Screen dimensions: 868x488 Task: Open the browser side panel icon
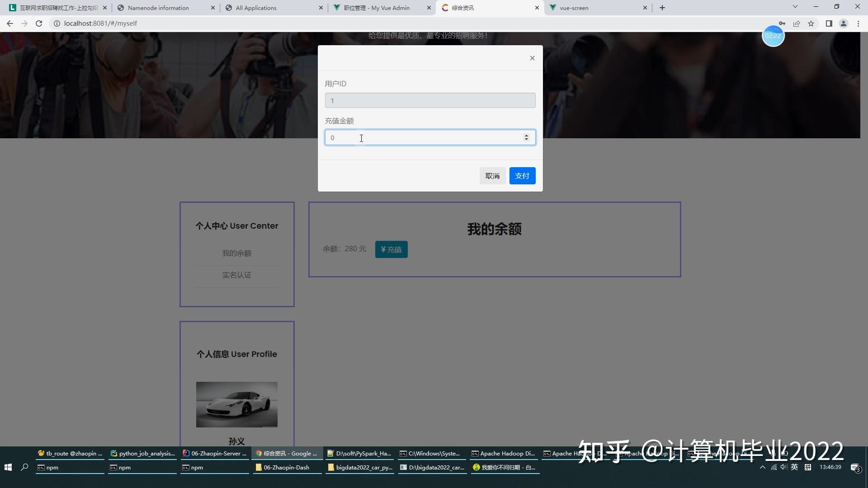[x=829, y=23]
